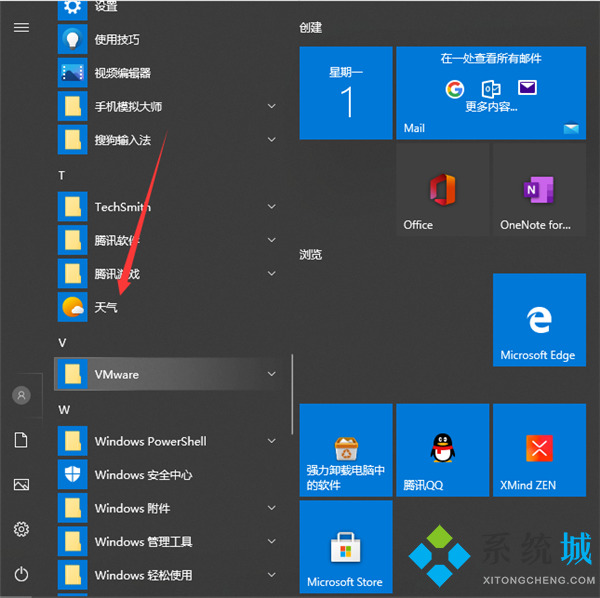Viewport: 600px width, 598px height.
Task: Open the Mail tile
Action: [491, 93]
